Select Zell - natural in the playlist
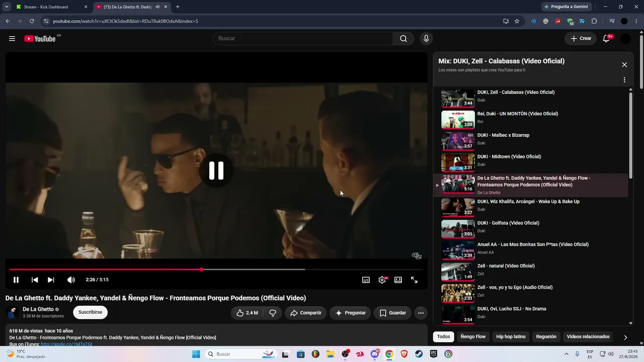644x362 pixels. point(531,271)
